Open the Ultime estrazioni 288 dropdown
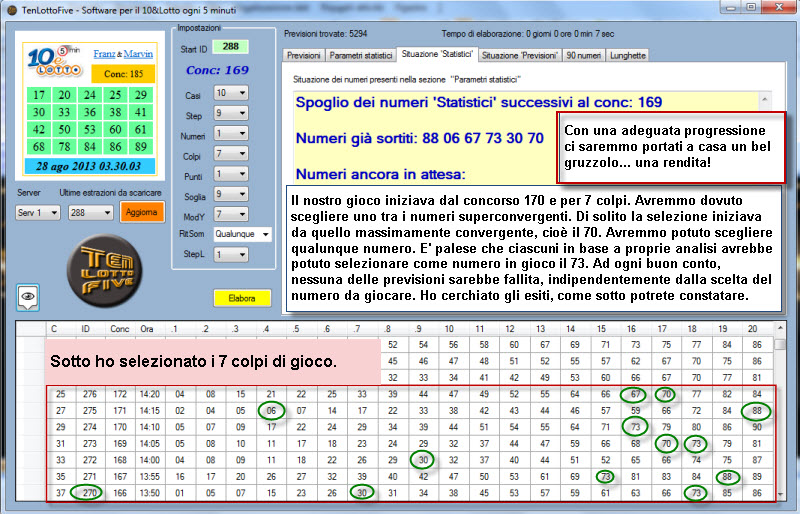The image size is (800, 514). [x=90, y=212]
